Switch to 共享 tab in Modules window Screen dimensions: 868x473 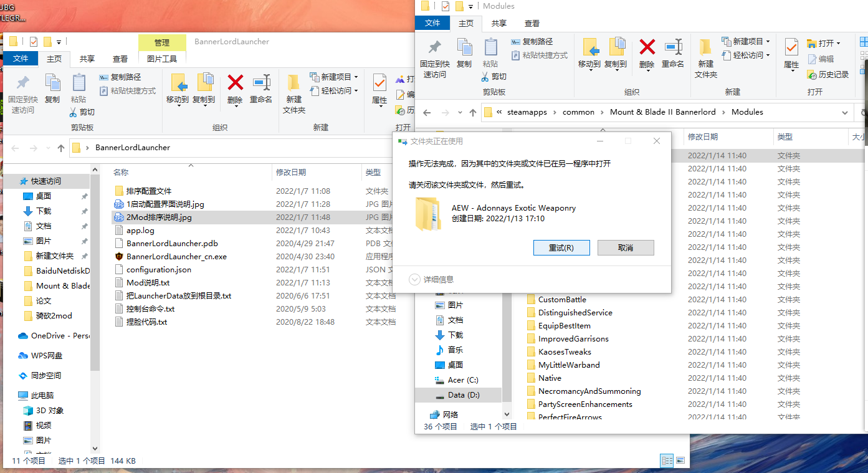[x=499, y=23]
